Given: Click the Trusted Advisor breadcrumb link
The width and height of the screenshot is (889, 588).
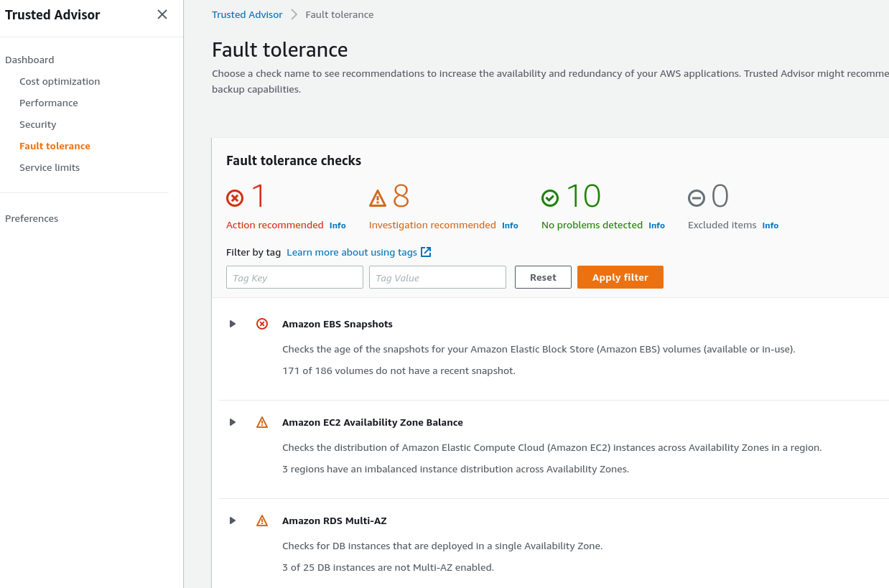Looking at the screenshot, I should click(x=247, y=14).
